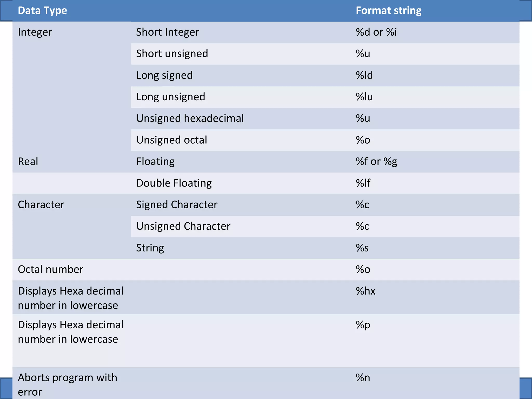Viewport: 532px width, 399px height.
Task: Click the %lu format string
Action: (364, 97)
